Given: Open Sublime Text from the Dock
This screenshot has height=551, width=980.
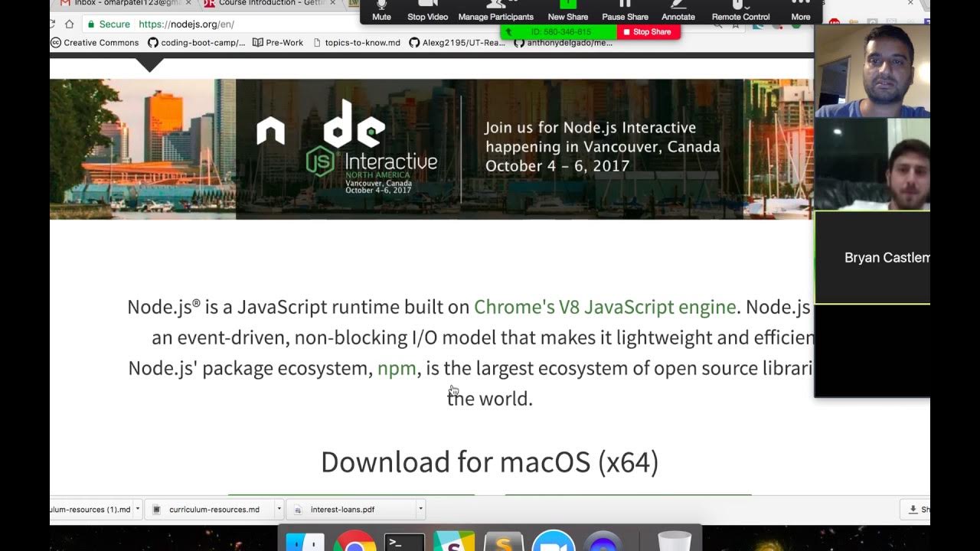Looking at the screenshot, I should [504, 541].
